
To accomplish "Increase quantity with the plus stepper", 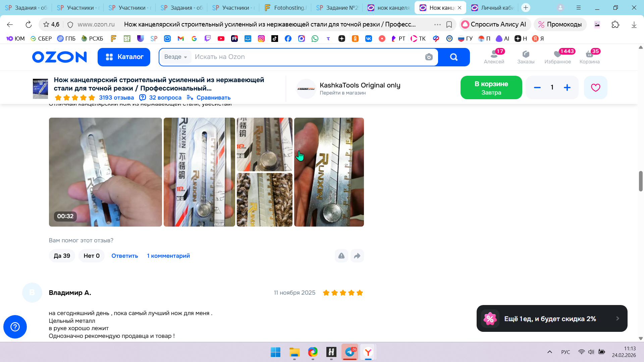I will [x=567, y=87].
